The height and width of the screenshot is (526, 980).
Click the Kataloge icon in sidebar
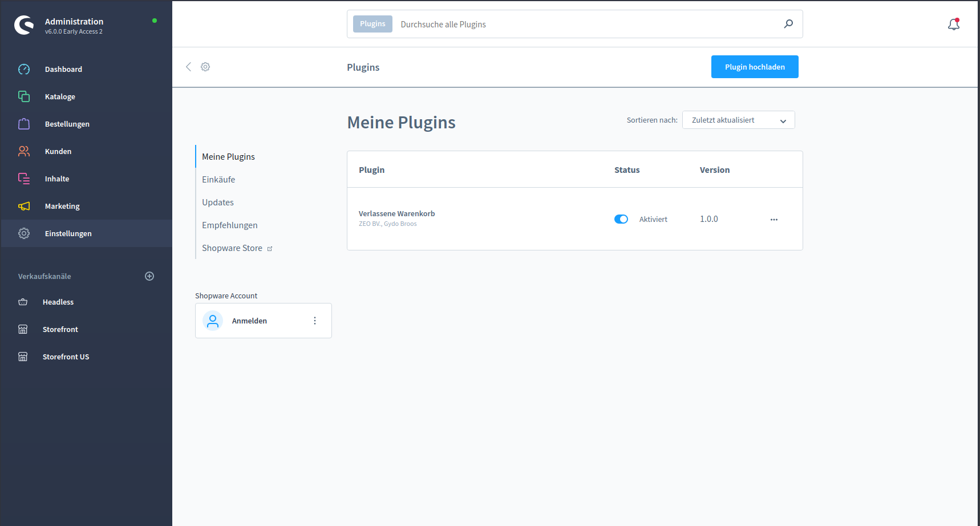pyautogui.click(x=24, y=96)
